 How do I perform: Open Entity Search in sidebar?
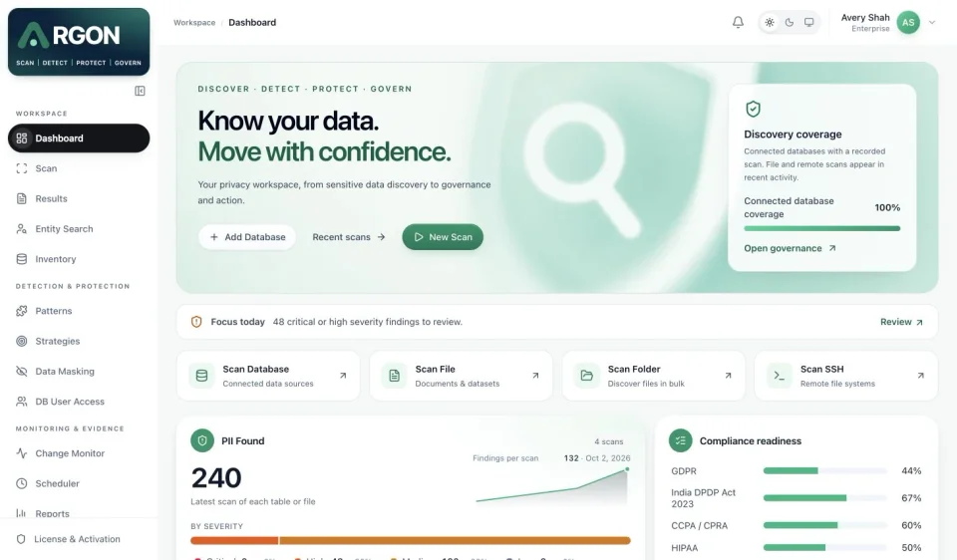tap(79, 229)
